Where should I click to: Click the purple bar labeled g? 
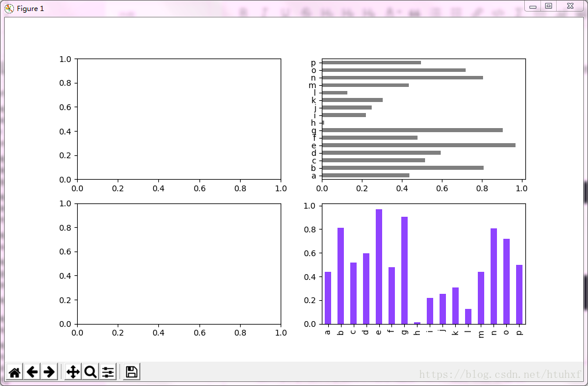(x=404, y=270)
